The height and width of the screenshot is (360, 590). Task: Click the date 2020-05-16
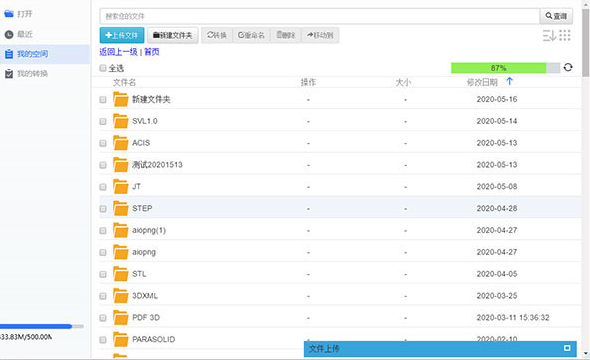[x=497, y=99]
